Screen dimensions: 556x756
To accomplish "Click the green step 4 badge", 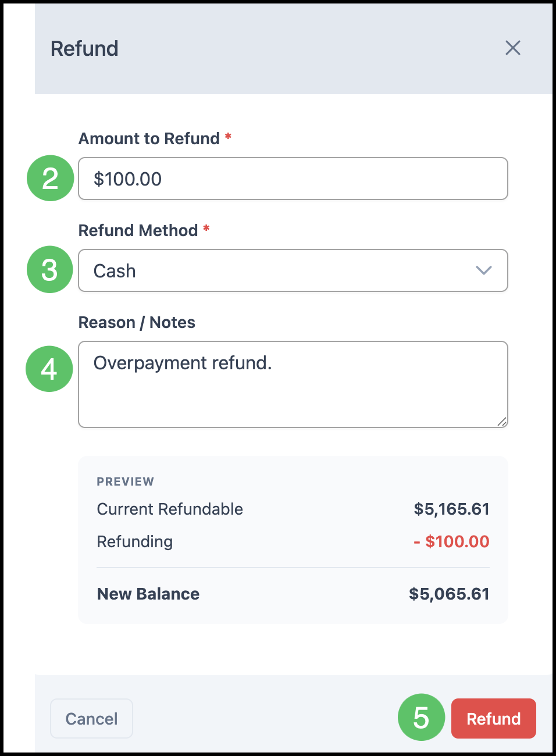I will point(49,369).
